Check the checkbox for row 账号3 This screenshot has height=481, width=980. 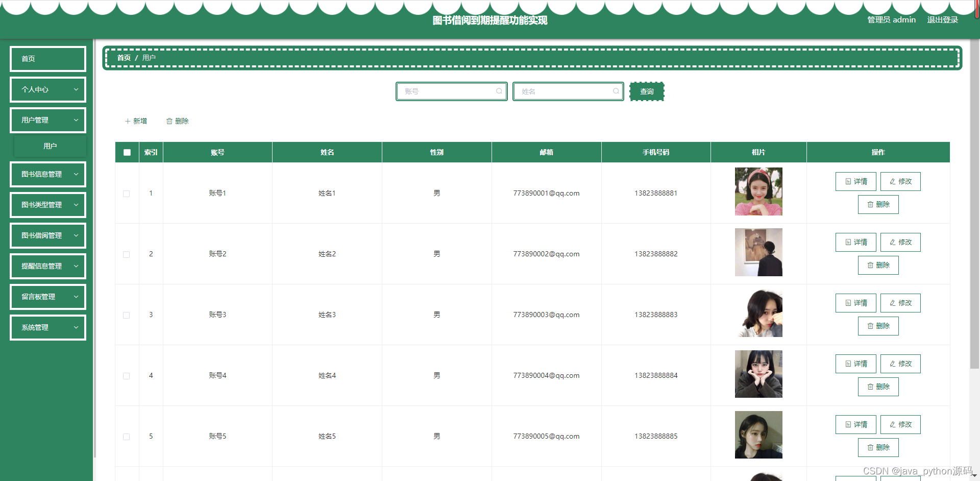[x=127, y=315]
